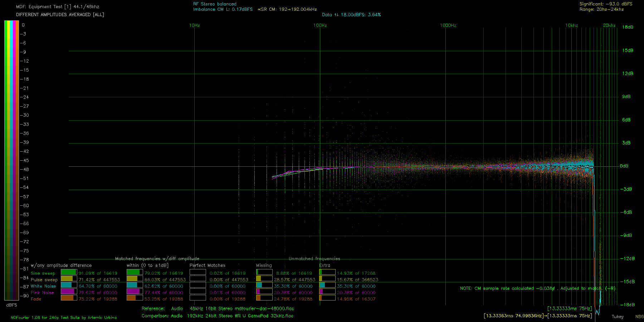Click yellow '[13.33363ms 74.99836Hz]' comparison frame info

tap(513, 316)
